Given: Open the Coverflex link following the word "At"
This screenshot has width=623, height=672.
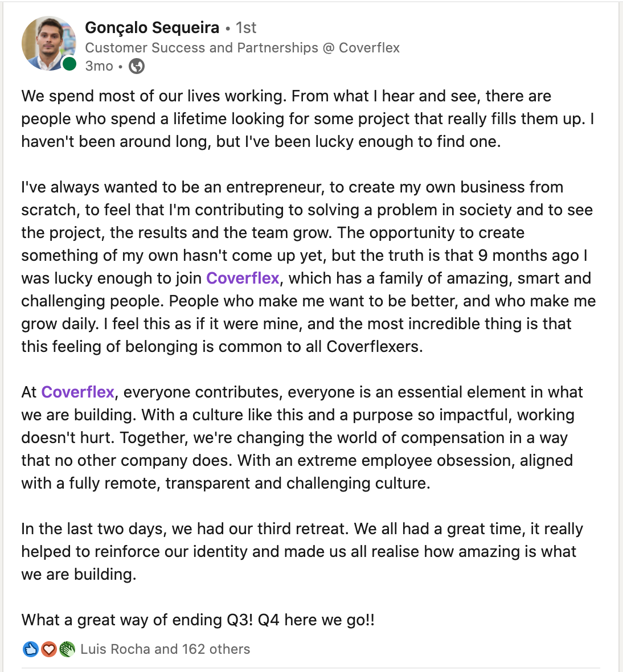Looking at the screenshot, I should [x=77, y=392].
